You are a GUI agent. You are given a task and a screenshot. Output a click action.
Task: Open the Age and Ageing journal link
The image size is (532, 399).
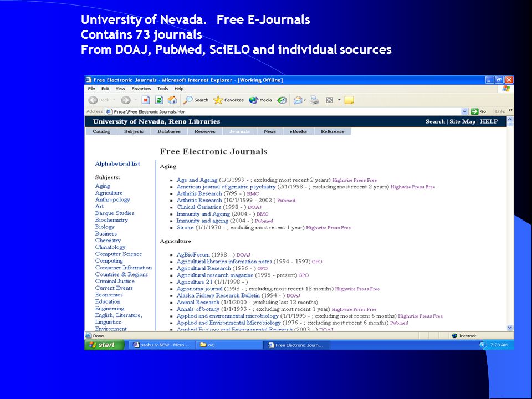tap(197, 180)
